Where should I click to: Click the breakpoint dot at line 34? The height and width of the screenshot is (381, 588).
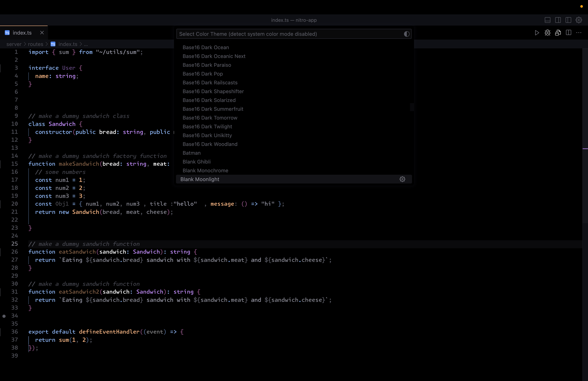point(4,316)
